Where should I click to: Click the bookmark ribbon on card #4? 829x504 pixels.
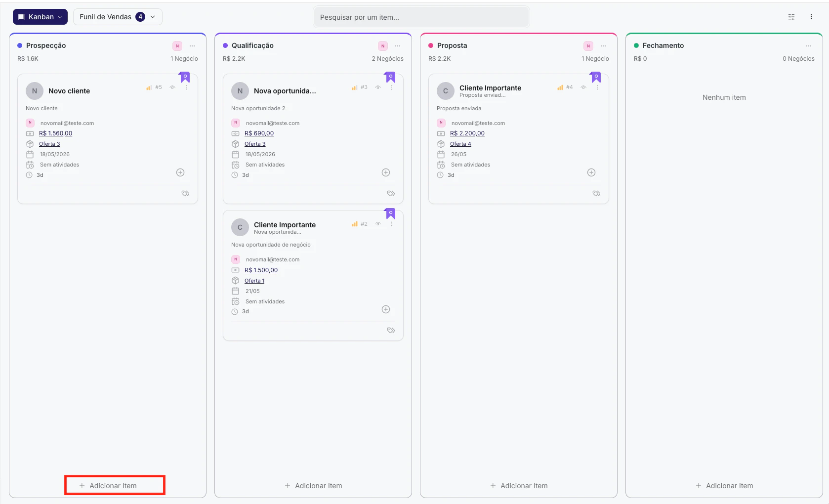tap(596, 77)
